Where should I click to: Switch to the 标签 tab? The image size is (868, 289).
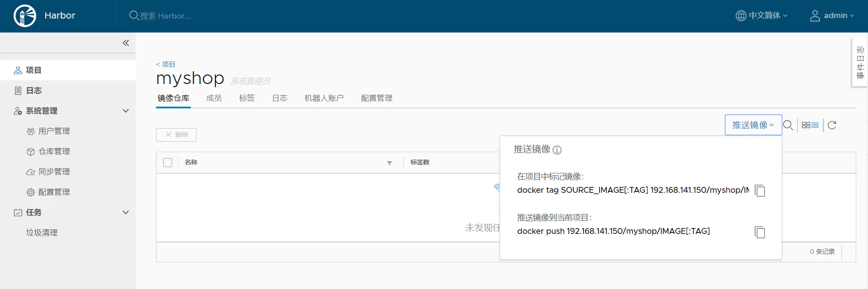coord(247,98)
